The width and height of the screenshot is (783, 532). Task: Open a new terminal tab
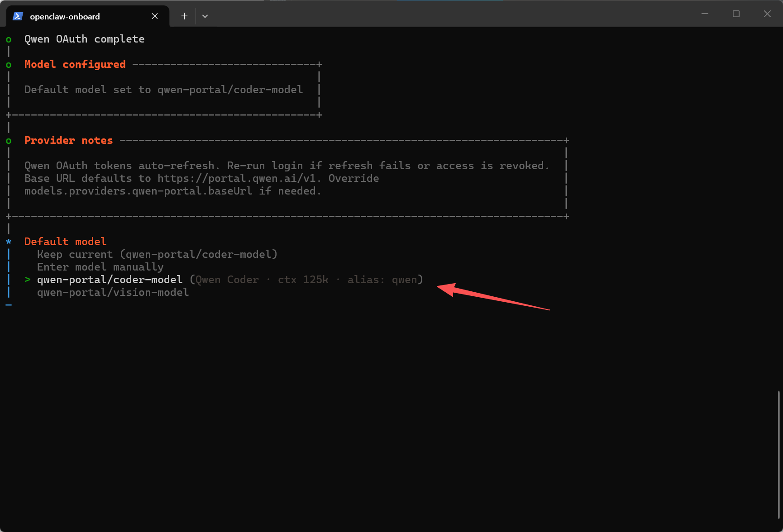[x=184, y=16]
